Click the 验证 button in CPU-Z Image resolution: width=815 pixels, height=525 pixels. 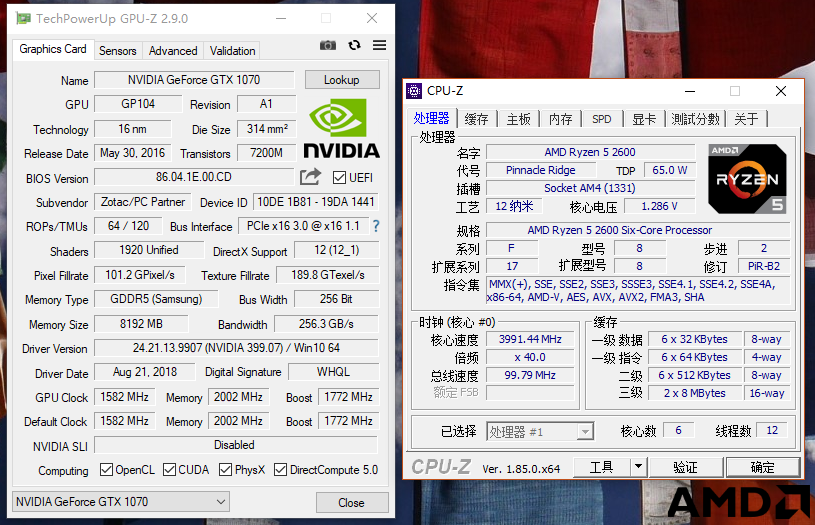[686, 467]
